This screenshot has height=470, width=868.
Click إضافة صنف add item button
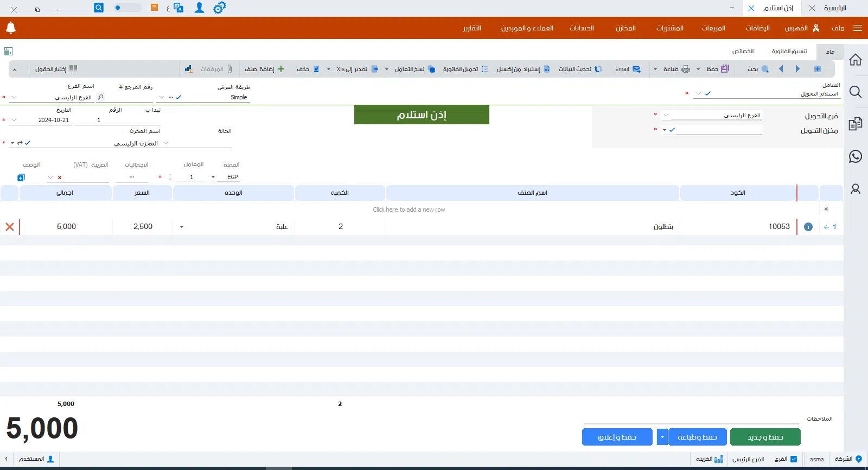click(x=264, y=69)
